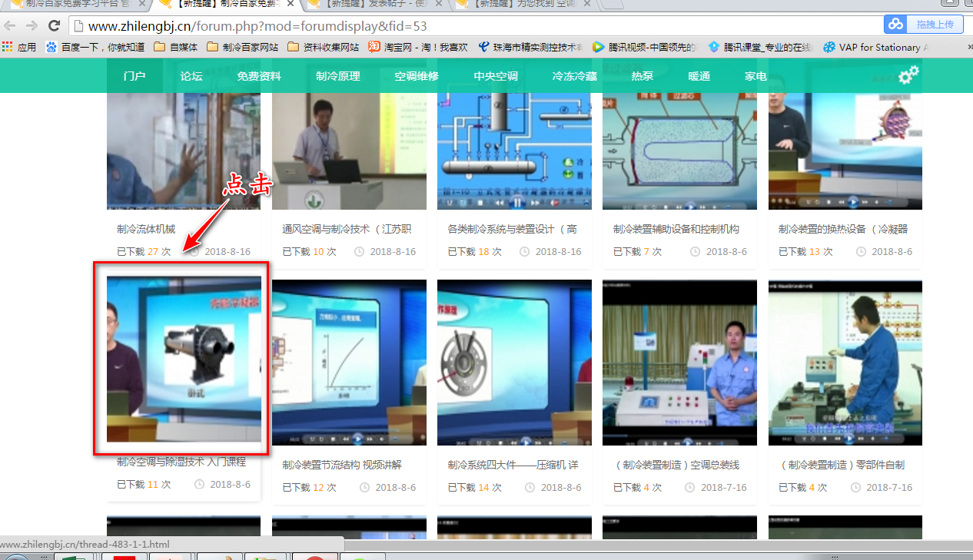
Task: Select the active 【新提醒】制冷百家免费 tab
Action: pos(227,5)
